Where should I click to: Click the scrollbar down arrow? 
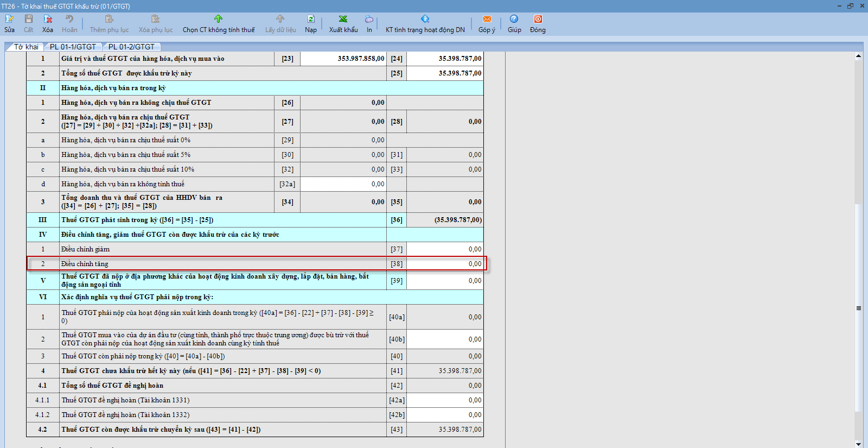(858, 444)
